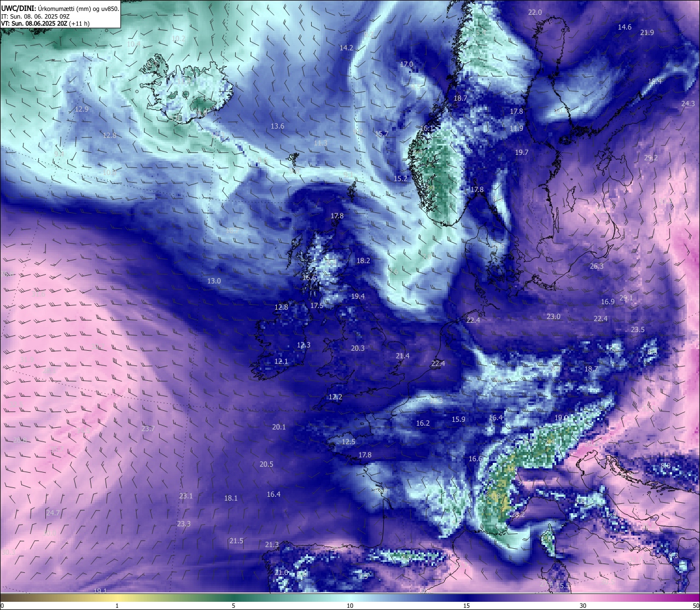Click the 16.9 value label
This screenshot has width=700, height=610.
pyautogui.click(x=608, y=301)
